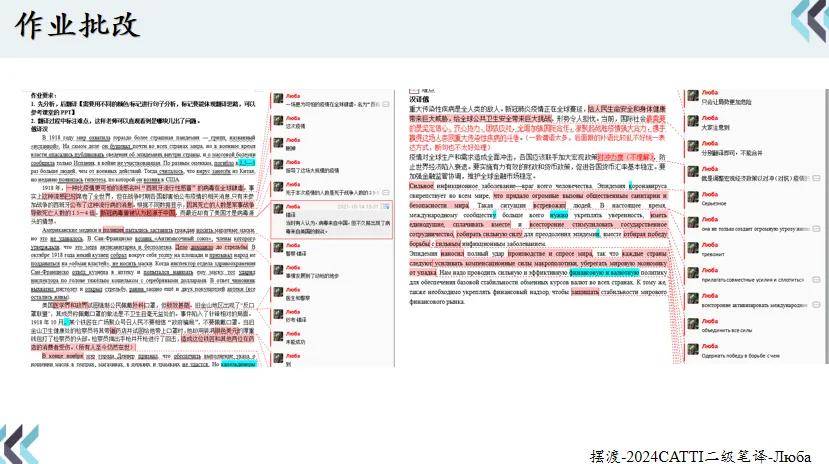Click the vertical scrollbar of the right document
The width and height of the screenshot is (829, 464).
(x=826, y=227)
